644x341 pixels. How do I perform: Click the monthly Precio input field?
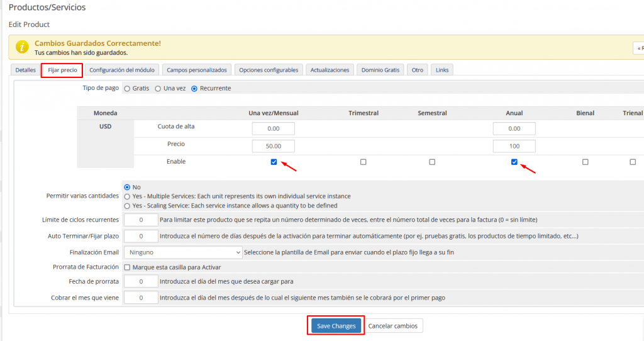[273, 146]
